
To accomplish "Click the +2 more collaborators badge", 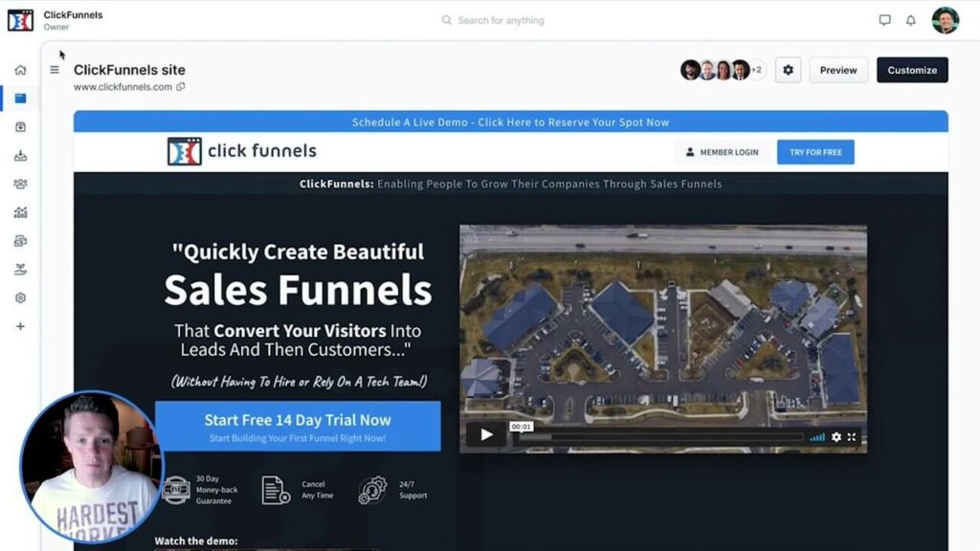I will tap(757, 70).
